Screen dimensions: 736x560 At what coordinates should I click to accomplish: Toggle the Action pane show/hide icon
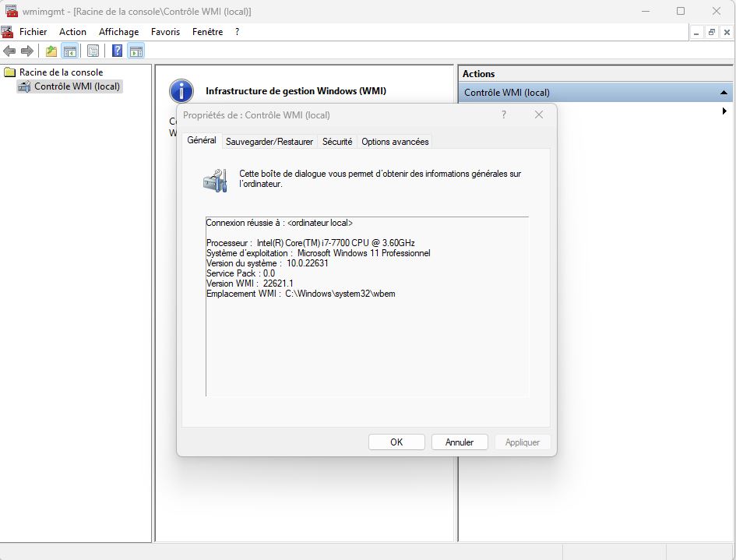[x=136, y=51]
